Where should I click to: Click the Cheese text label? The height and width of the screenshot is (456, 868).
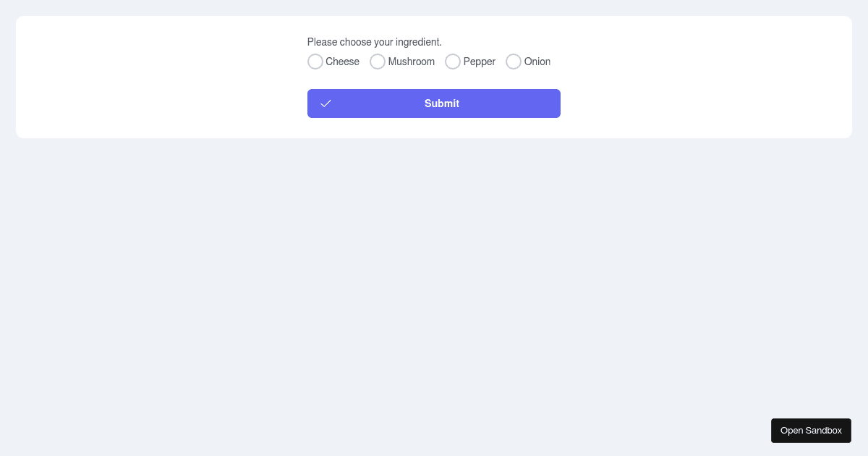[342, 62]
